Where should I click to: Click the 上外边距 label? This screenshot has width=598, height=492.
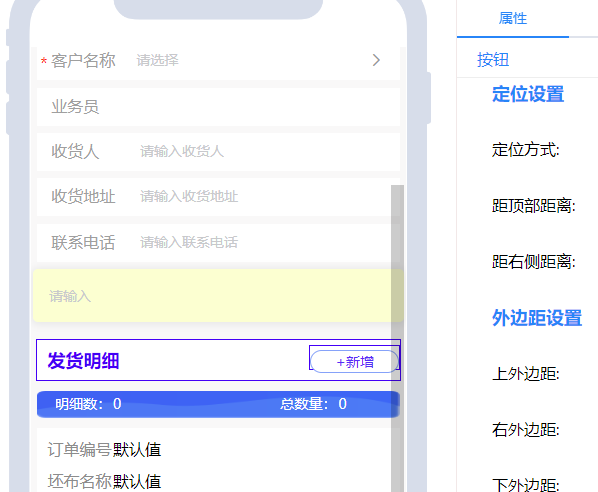(x=526, y=374)
